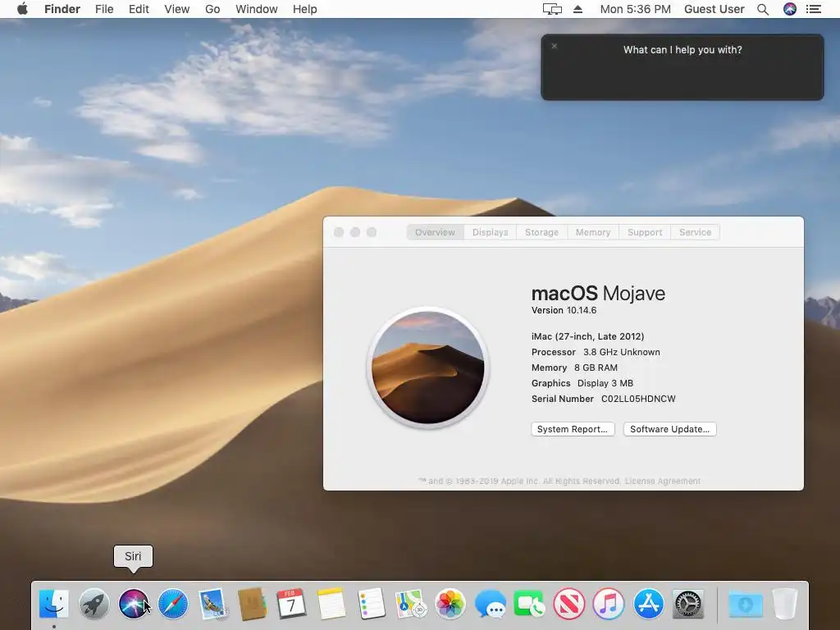Close the Siri panel with the x
The width and height of the screenshot is (840, 630).
pos(555,46)
